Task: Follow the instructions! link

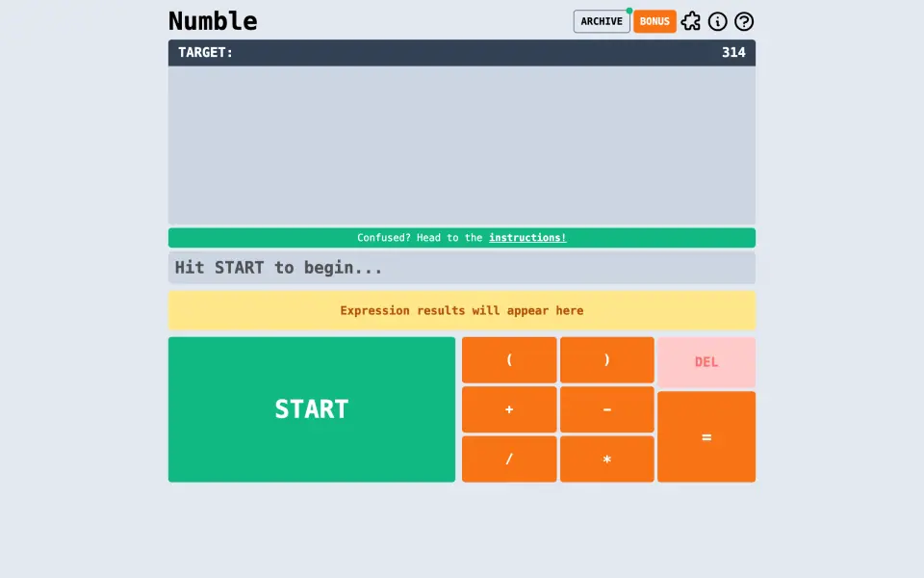Action: [x=527, y=238]
